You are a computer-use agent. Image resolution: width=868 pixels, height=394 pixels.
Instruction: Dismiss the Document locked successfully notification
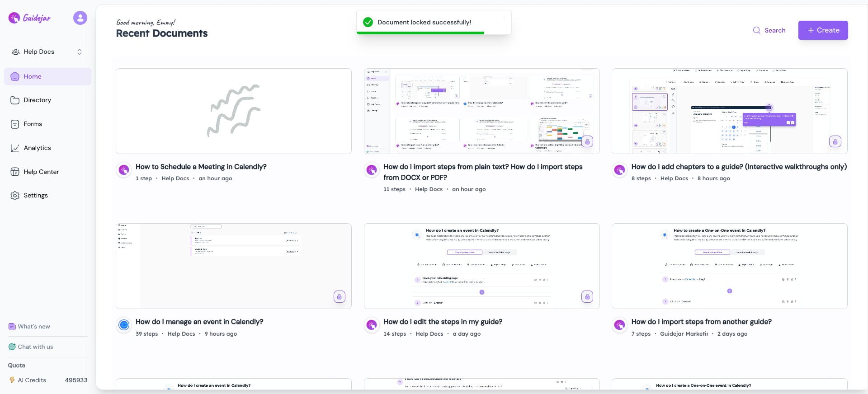(504, 17)
